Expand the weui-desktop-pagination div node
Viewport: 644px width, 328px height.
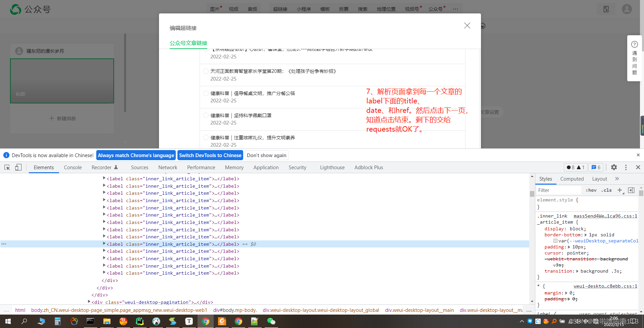click(89, 302)
